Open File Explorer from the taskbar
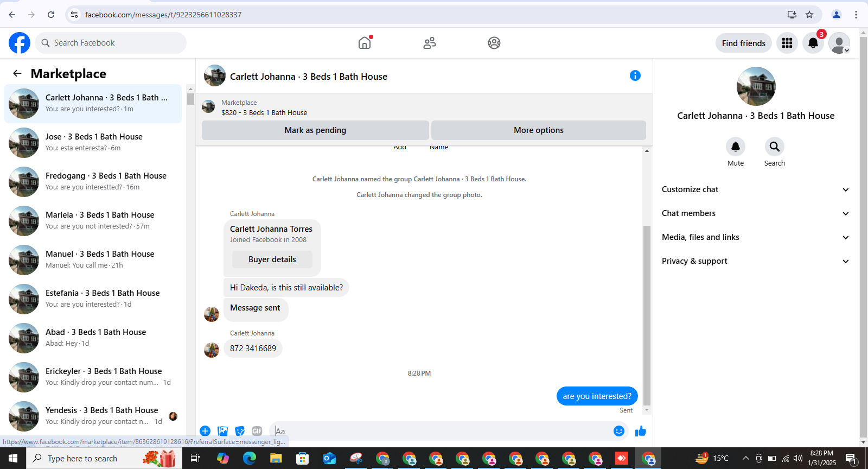868x469 pixels. [x=276, y=458]
